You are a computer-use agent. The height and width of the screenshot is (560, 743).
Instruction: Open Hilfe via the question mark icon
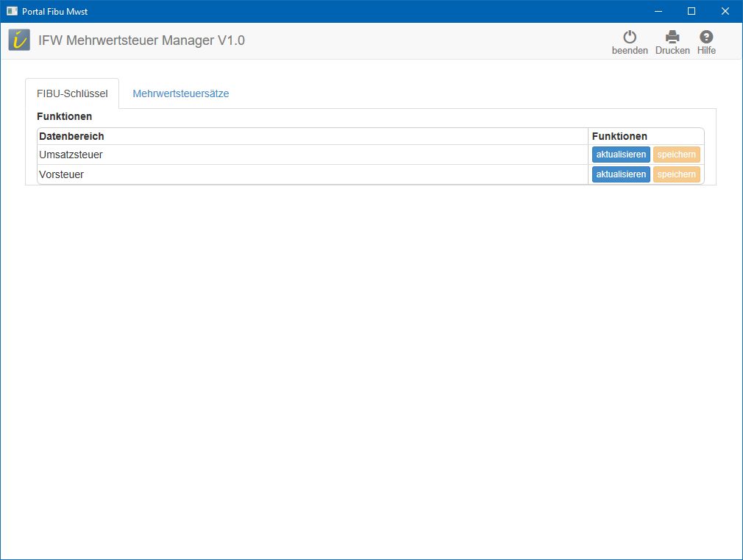pos(706,37)
